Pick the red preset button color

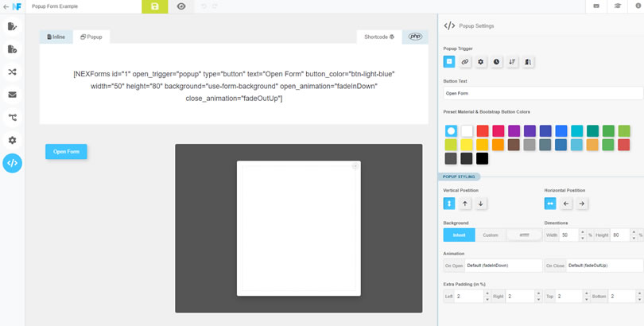tap(483, 131)
